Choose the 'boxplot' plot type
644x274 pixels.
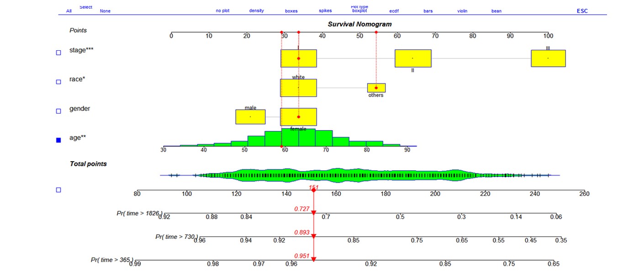pyautogui.click(x=359, y=11)
